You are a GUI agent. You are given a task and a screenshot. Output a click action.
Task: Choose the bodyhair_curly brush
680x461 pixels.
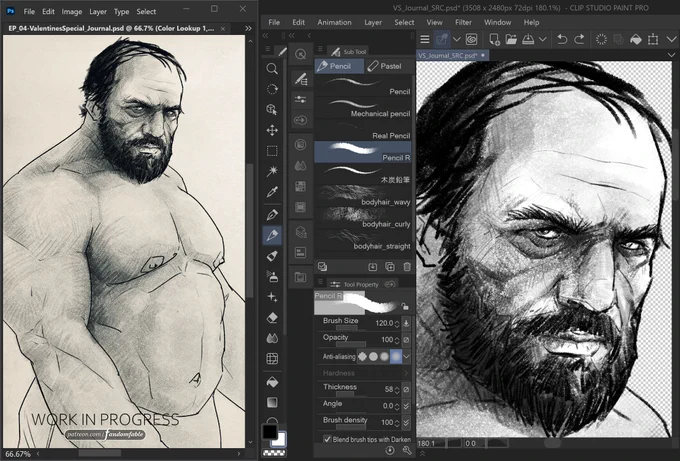(x=363, y=219)
